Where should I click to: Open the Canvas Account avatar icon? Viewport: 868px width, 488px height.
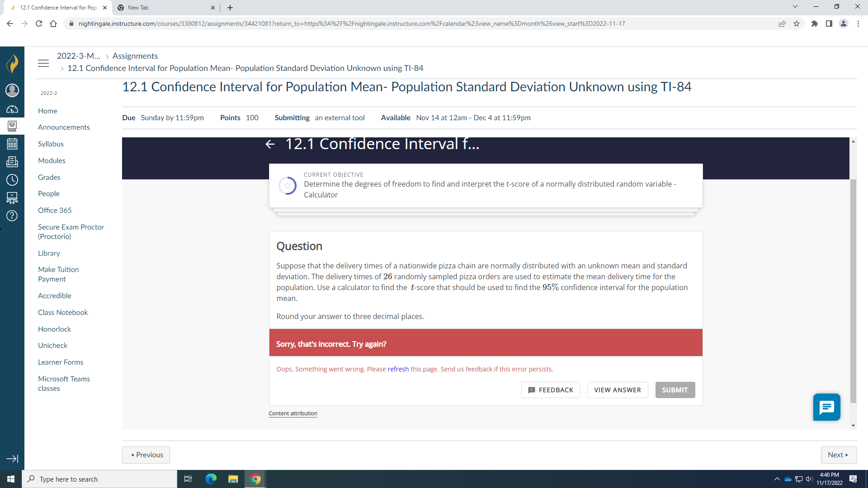(12, 90)
